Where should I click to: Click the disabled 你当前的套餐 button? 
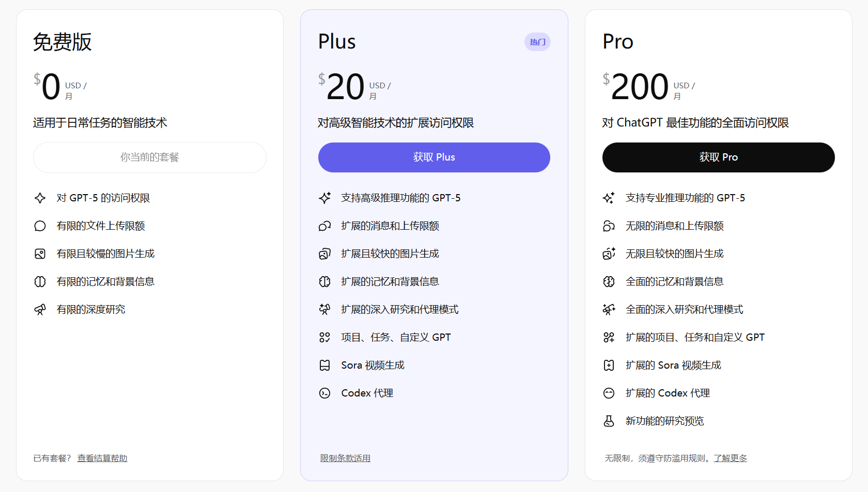149,157
